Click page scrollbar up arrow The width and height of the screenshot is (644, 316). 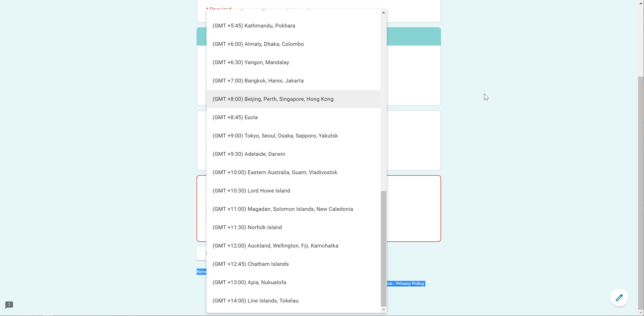click(x=641, y=3)
